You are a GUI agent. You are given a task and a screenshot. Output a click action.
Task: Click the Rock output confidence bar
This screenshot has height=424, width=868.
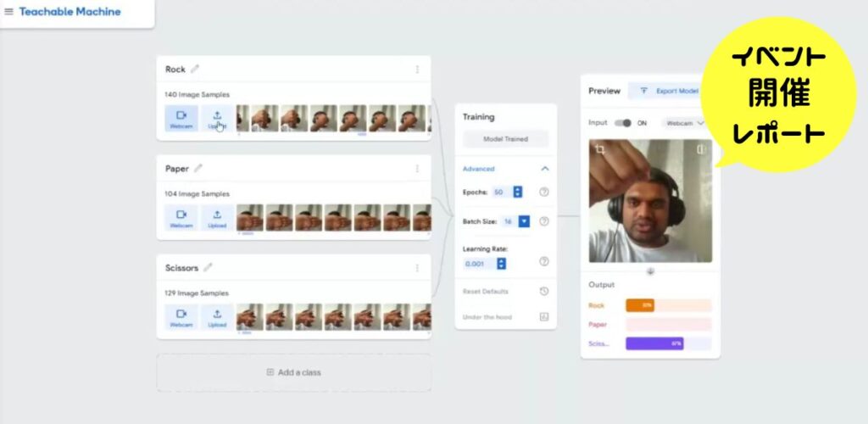pos(668,305)
